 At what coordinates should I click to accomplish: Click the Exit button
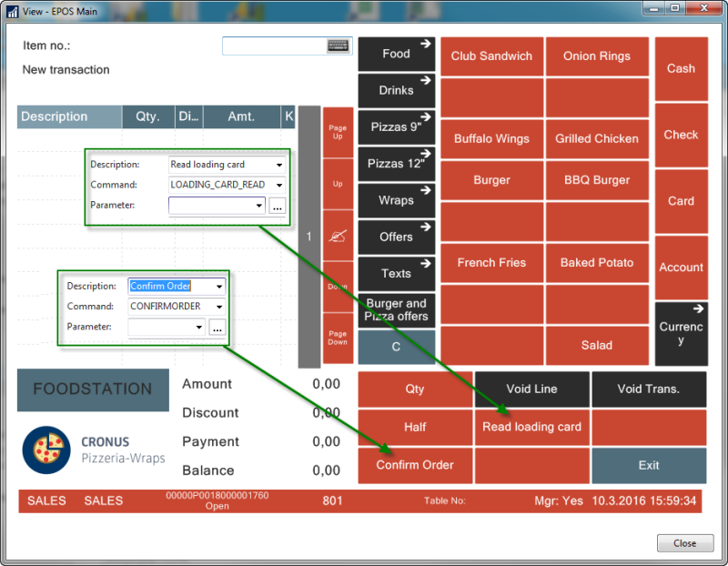pos(649,465)
